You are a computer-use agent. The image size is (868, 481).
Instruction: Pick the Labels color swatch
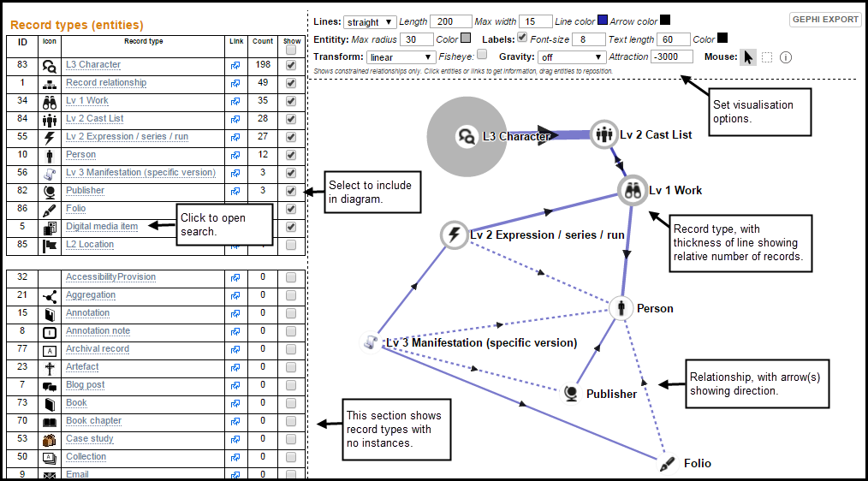tap(722, 39)
